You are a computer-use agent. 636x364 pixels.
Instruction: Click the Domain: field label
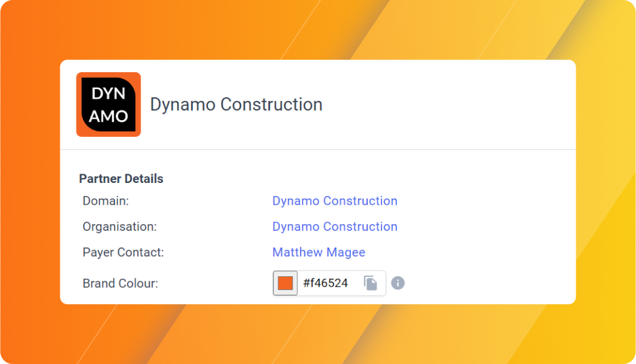pos(106,200)
